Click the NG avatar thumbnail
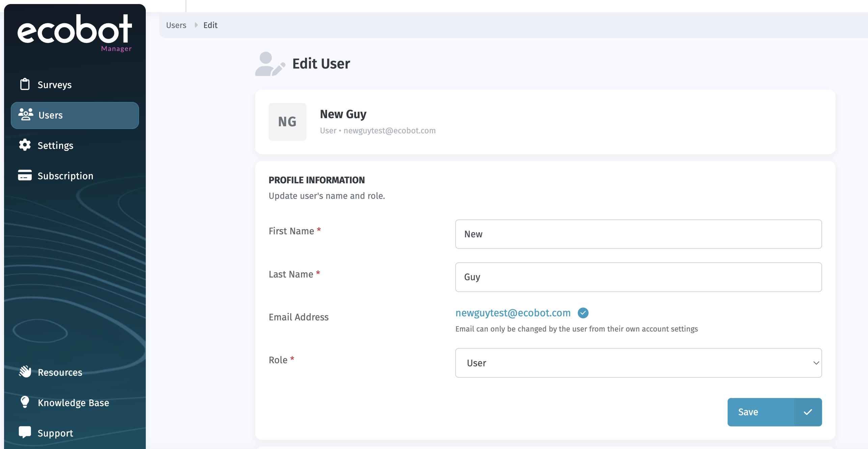The width and height of the screenshot is (868, 449). (x=287, y=122)
